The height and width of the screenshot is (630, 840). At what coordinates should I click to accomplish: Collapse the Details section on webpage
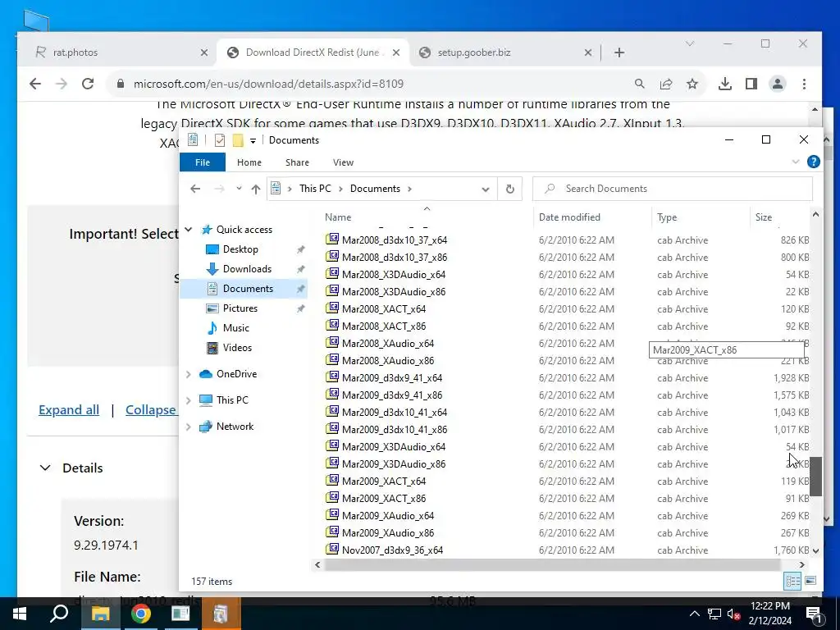coord(45,468)
